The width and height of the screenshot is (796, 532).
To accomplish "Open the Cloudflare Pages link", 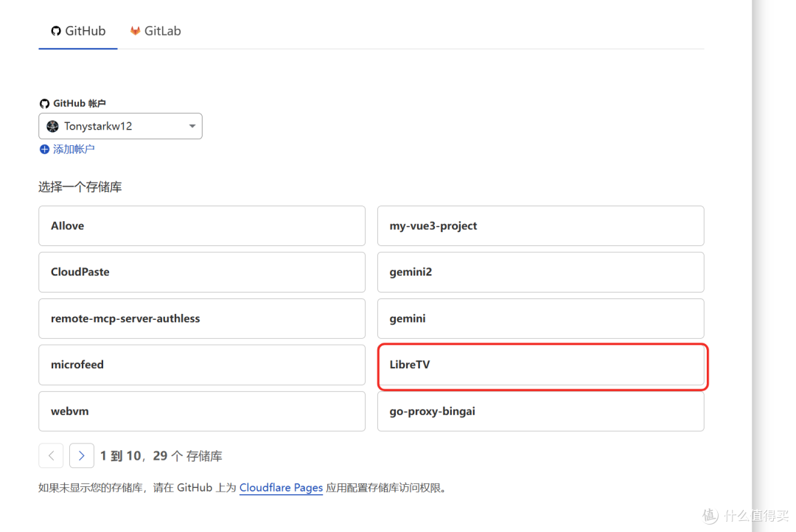I will point(281,488).
